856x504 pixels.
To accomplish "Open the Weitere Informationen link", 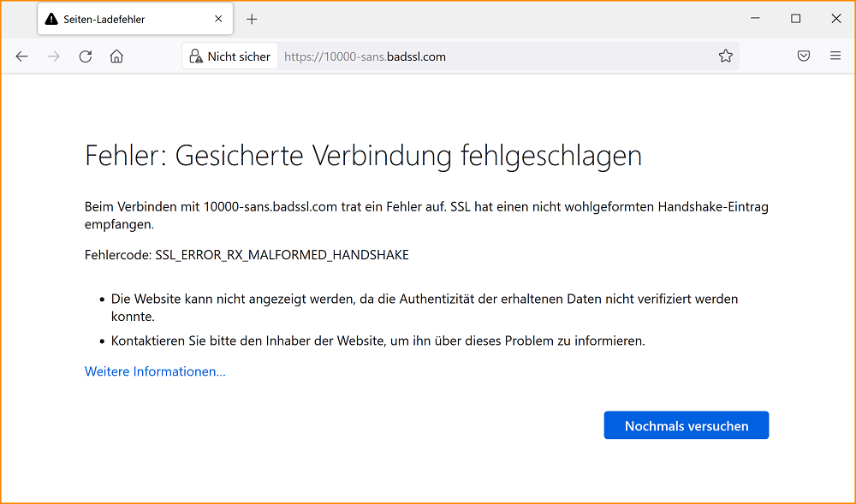I will [x=155, y=371].
